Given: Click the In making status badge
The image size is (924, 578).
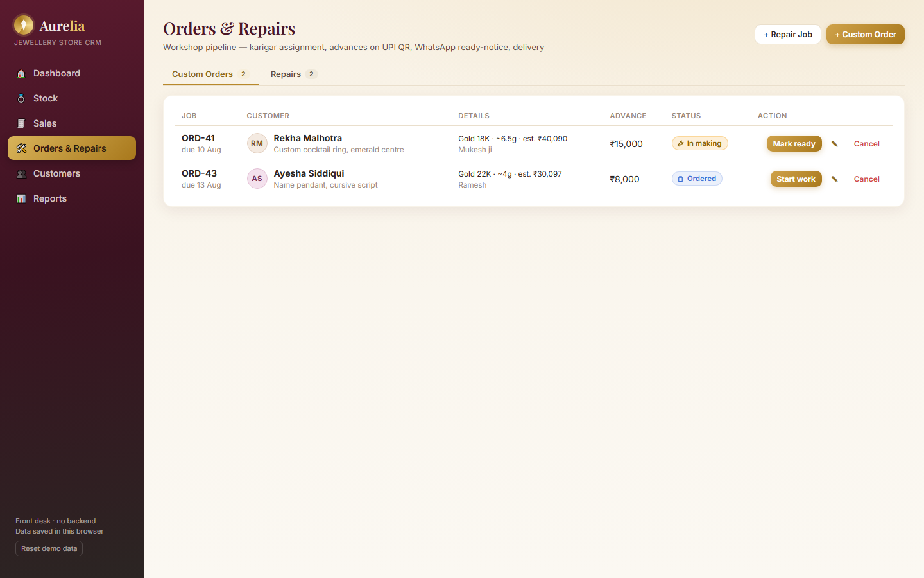Looking at the screenshot, I should pos(699,143).
